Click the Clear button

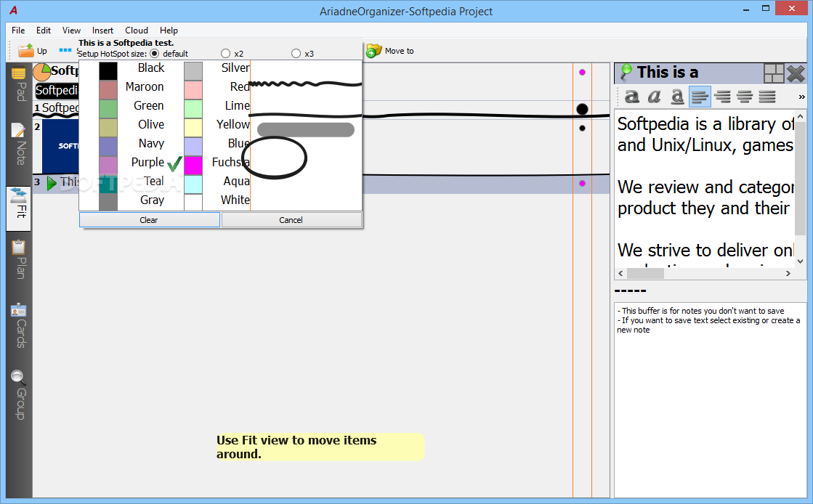click(150, 220)
